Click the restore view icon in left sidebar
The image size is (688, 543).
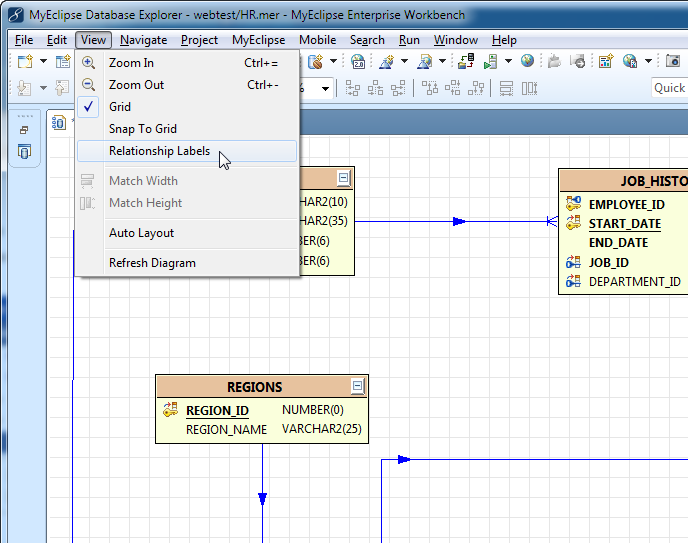pyautogui.click(x=24, y=130)
